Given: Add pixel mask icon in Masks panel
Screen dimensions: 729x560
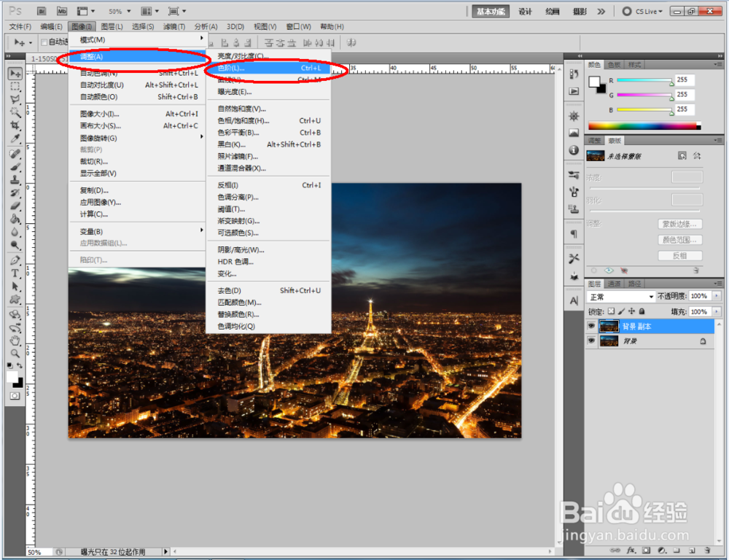Looking at the screenshot, I should (x=682, y=156).
